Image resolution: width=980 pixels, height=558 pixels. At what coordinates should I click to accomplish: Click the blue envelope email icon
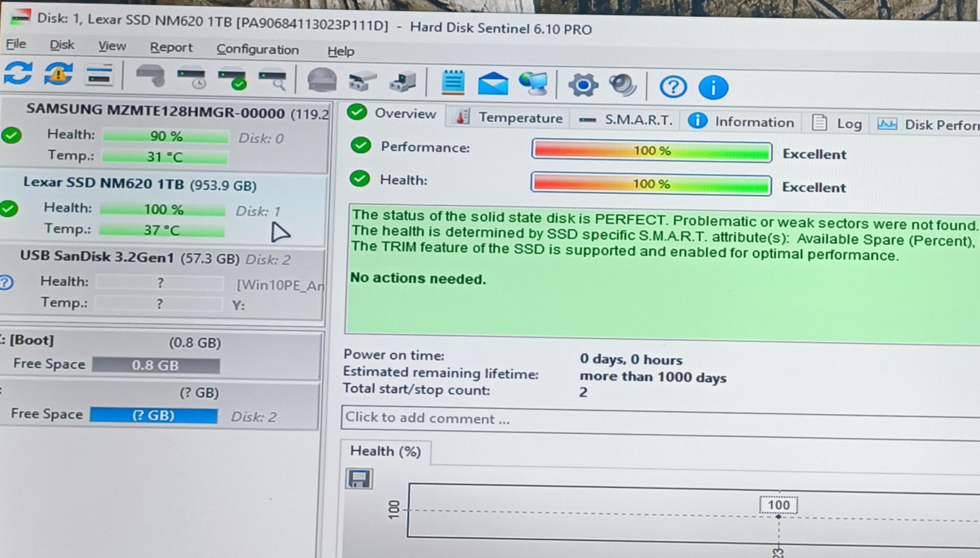493,83
